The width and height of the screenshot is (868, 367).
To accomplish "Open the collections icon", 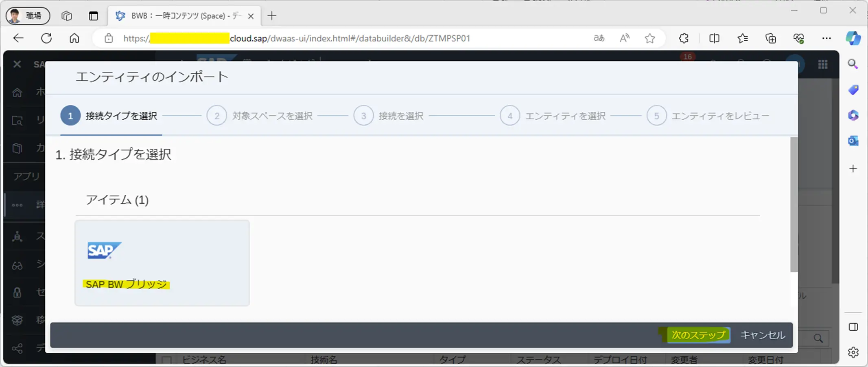I will click(x=770, y=38).
